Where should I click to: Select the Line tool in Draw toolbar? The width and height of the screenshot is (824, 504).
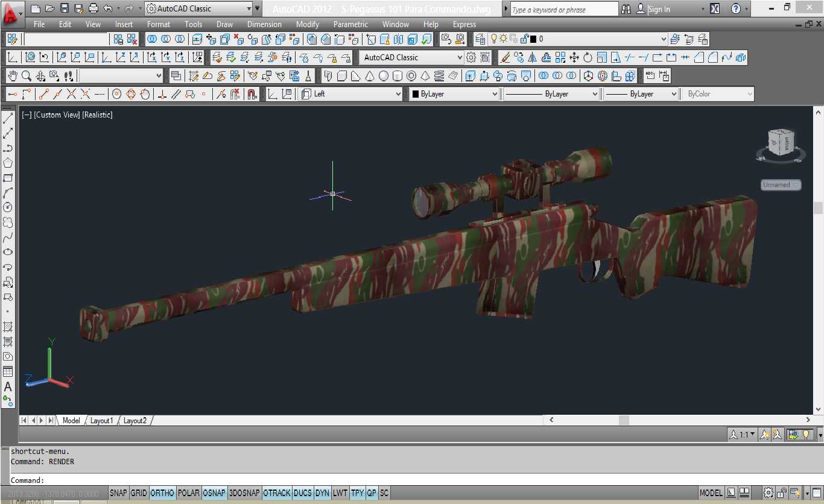(8, 119)
